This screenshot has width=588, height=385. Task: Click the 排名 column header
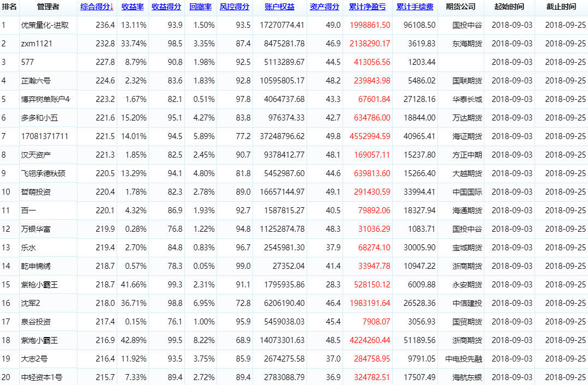[9, 7]
